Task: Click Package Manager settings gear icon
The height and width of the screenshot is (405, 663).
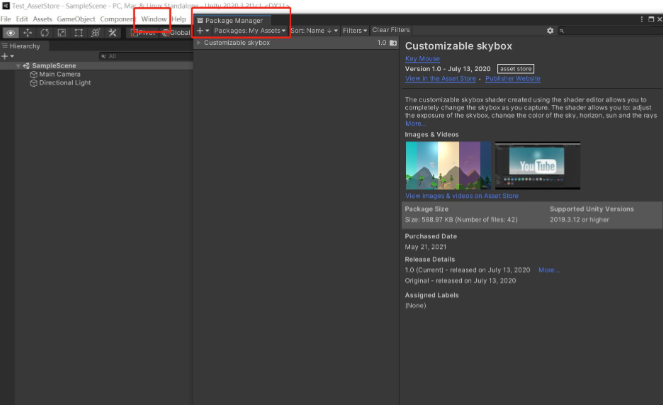Action: tap(550, 31)
